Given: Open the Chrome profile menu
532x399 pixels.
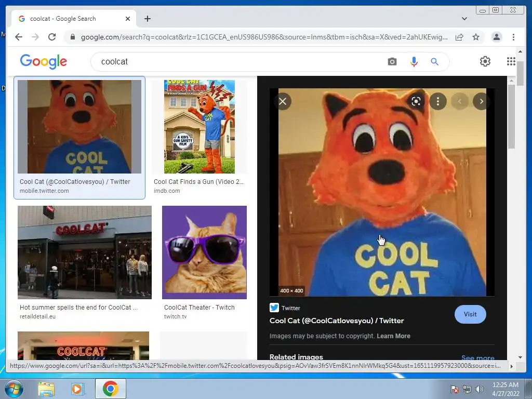Looking at the screenshot, I should click(496, 37).
